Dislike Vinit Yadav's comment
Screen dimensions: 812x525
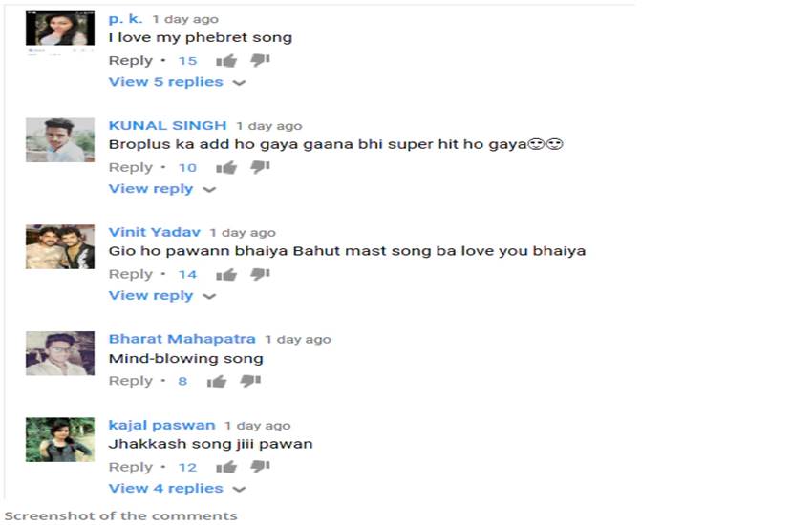260,274
